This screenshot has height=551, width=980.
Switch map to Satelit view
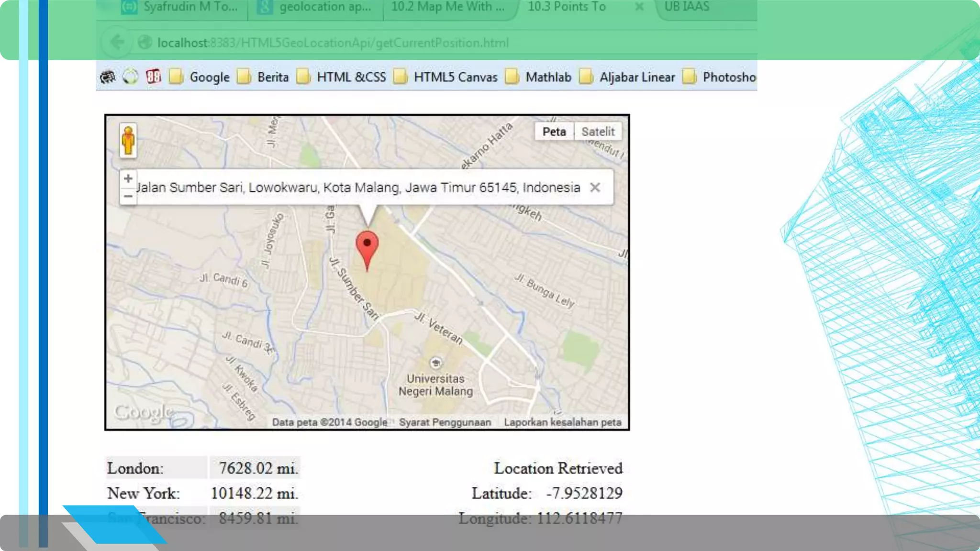[x=598, y=132]
